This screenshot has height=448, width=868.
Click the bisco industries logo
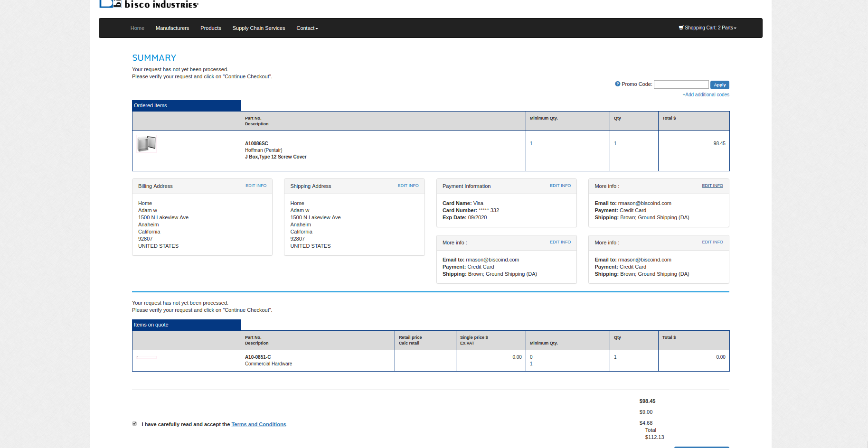[x=149, y=4]
